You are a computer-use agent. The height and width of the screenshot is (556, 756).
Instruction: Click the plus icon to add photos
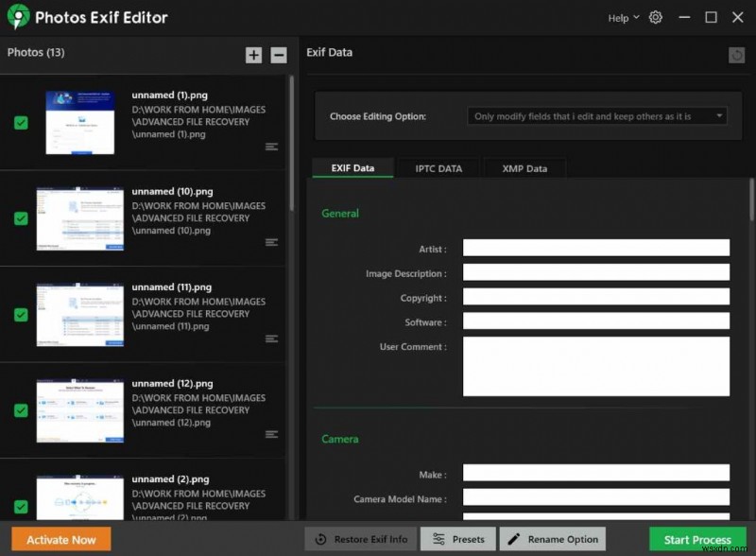[253, 55]
